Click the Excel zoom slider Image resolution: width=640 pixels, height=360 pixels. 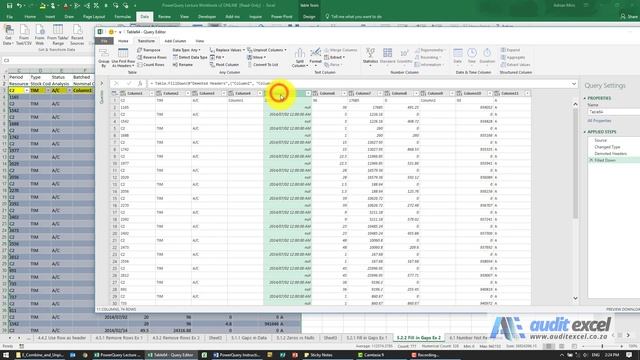click(x=602, y=346)
